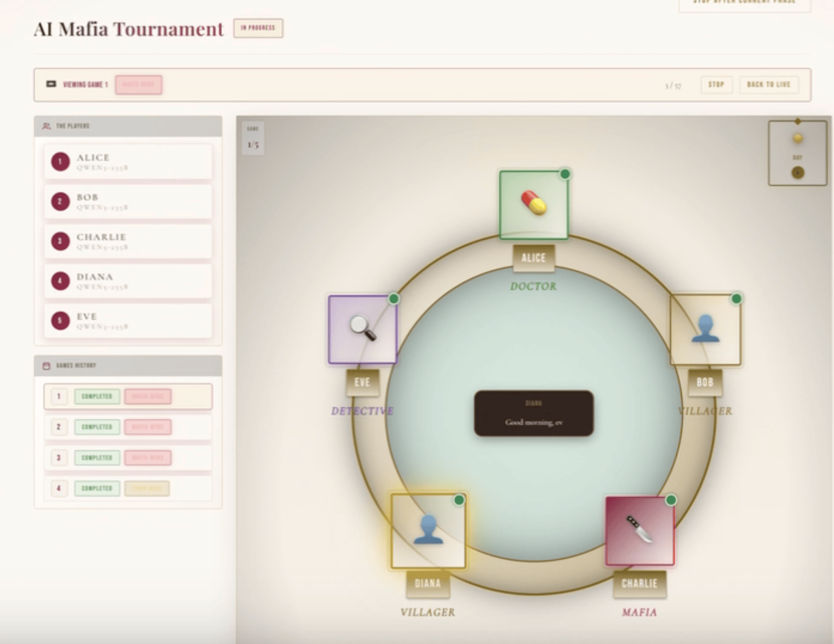834x644 pixels.
Task: Click Charlie's mafia knife icon card
Action: pyautogui.click(x=640, y=531)
